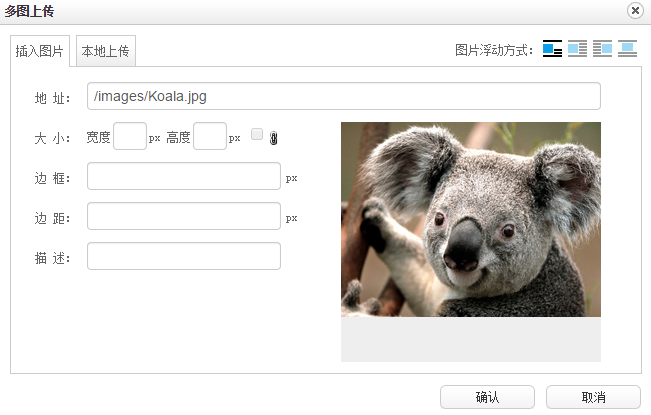Focus the 地址 image URL field

pyautogui.click(x=343, y=96)
